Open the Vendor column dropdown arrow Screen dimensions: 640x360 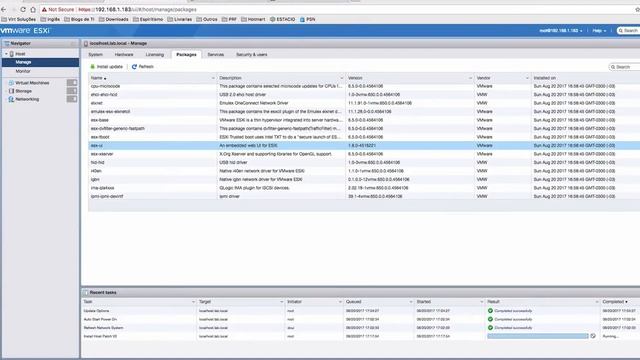[527, 78]
